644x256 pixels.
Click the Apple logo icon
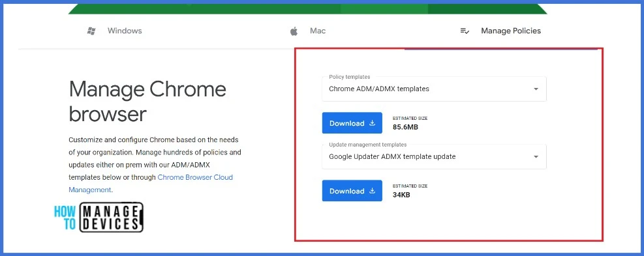point(294,31)
